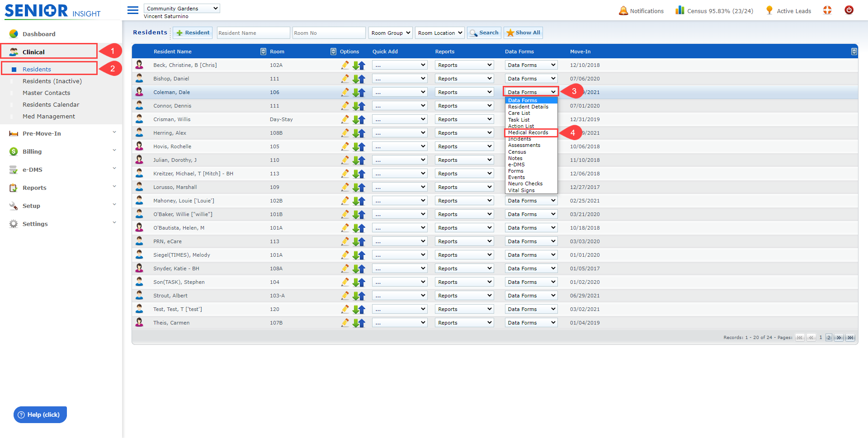Go to the first page arrow

pyautogui.click(x=800, y=338)
